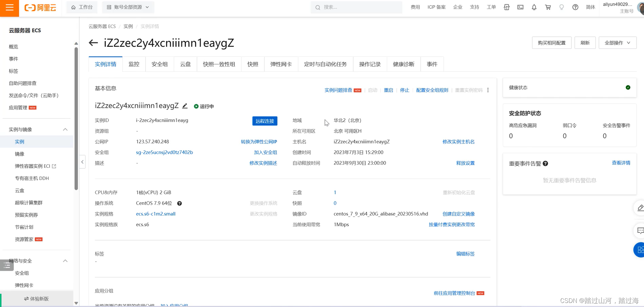Switch to the 安全组 tab

(159, 64)
